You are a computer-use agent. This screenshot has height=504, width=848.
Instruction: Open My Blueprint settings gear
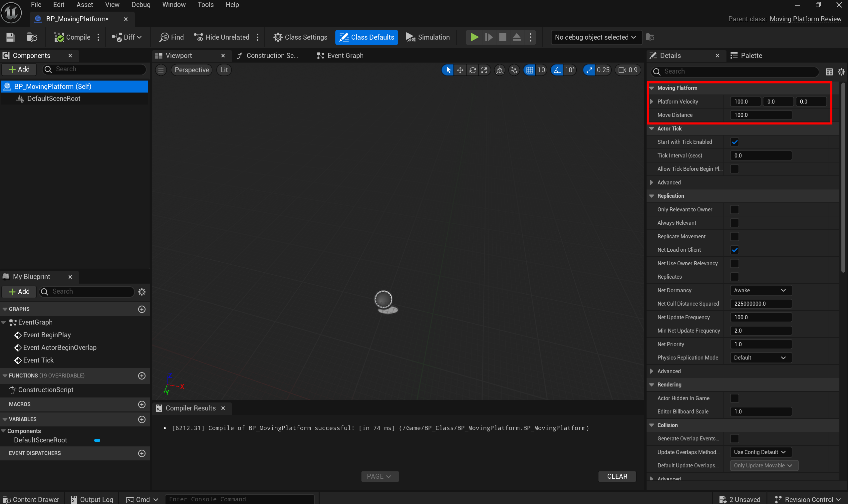pyautogui.click(x=142, y=292)
